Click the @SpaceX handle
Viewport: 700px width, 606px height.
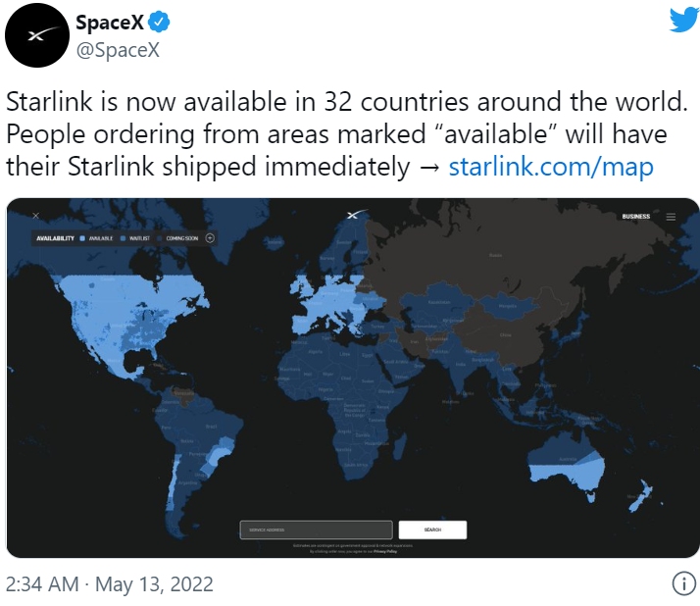118,49
